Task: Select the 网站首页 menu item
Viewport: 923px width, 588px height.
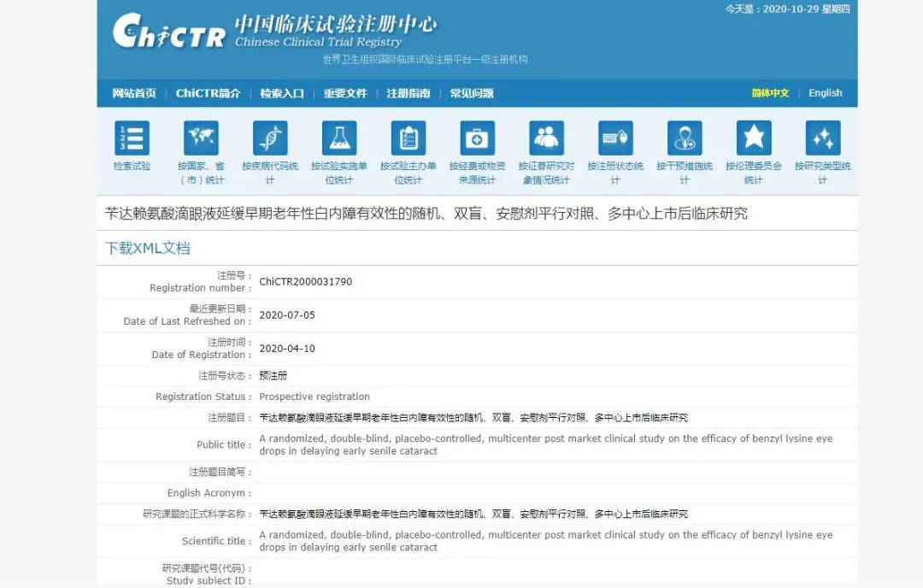Action: tap(130, 93)
